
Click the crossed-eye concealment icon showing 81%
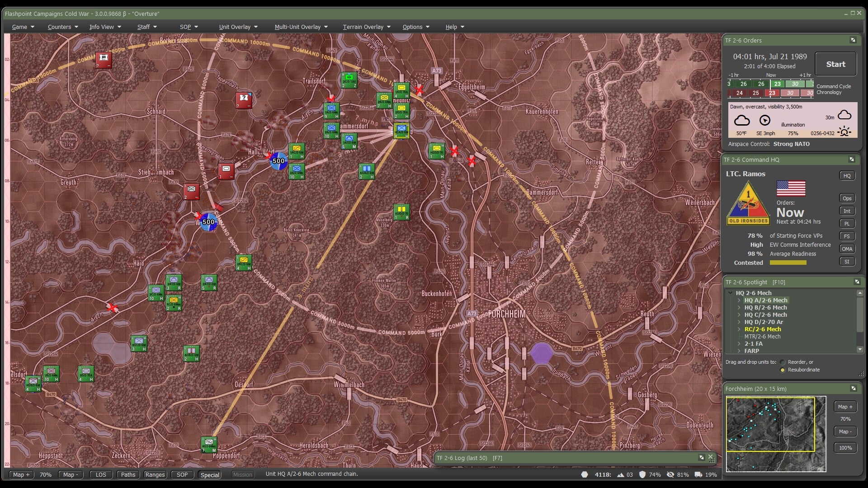click(x=671, y=474)
